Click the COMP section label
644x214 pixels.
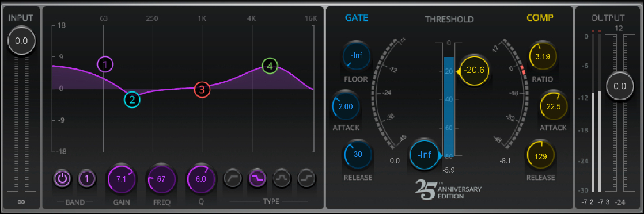(x=540, y=18)
